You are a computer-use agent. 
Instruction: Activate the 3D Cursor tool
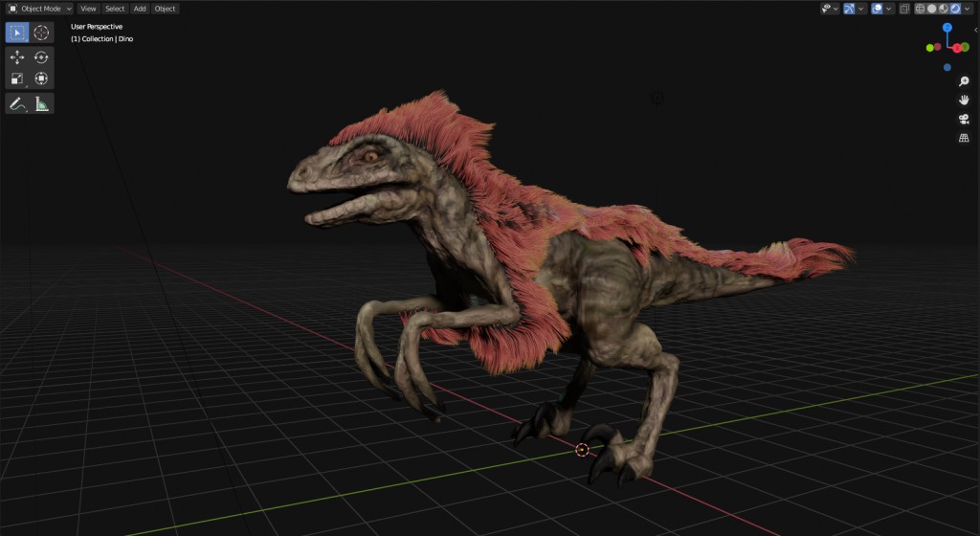(42, 33)
